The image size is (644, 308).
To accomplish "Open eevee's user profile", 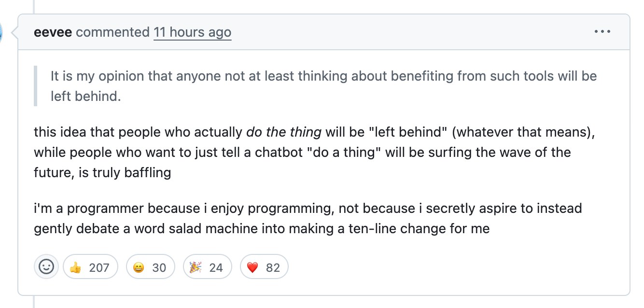I will [53, 32].
